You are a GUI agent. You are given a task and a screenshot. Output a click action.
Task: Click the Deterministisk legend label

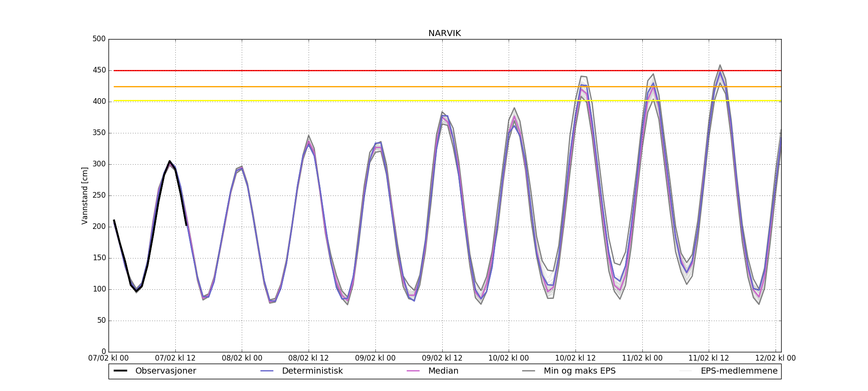tap(312, 371)
